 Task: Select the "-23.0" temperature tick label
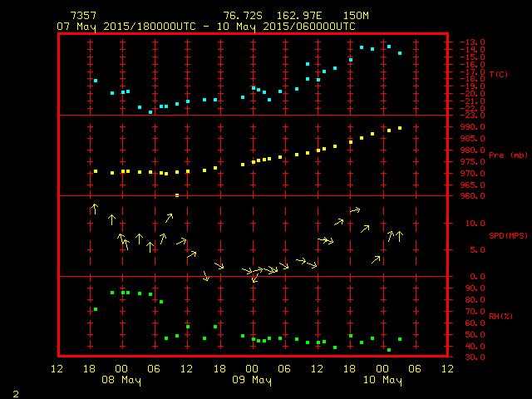pos(473,116)
